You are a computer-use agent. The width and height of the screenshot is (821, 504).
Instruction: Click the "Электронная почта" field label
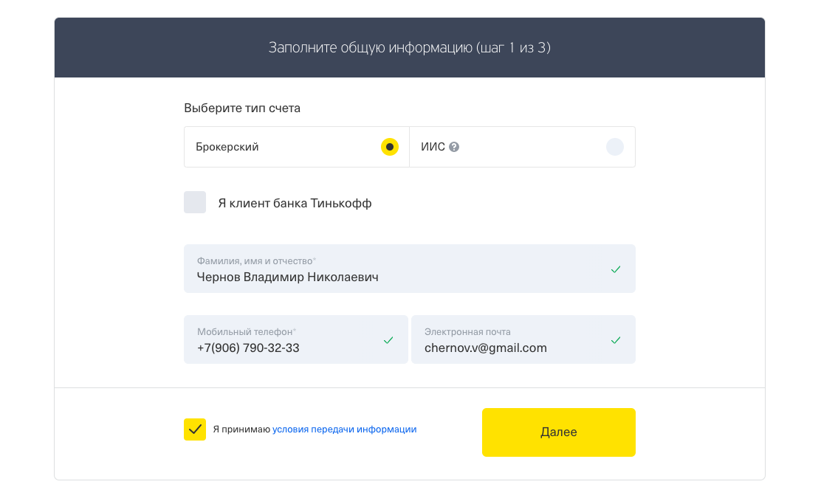(467, 332)
